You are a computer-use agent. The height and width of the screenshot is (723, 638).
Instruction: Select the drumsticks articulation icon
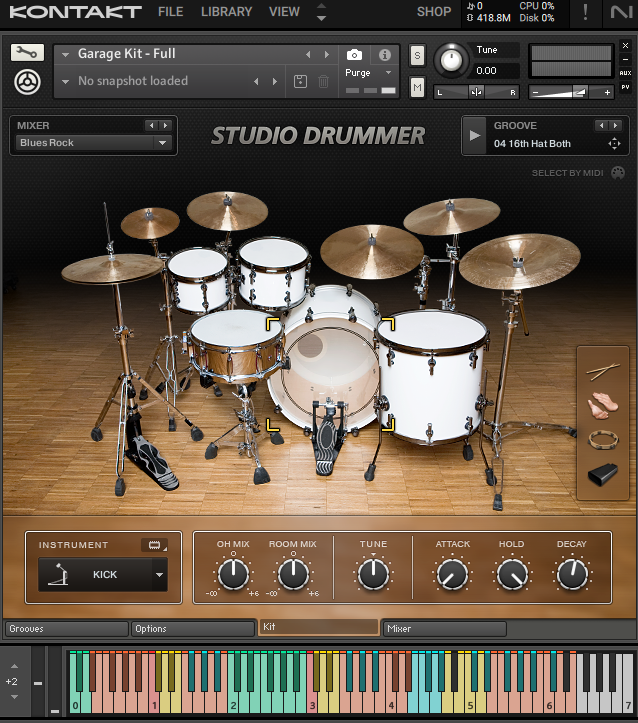(x=603, y=371)
